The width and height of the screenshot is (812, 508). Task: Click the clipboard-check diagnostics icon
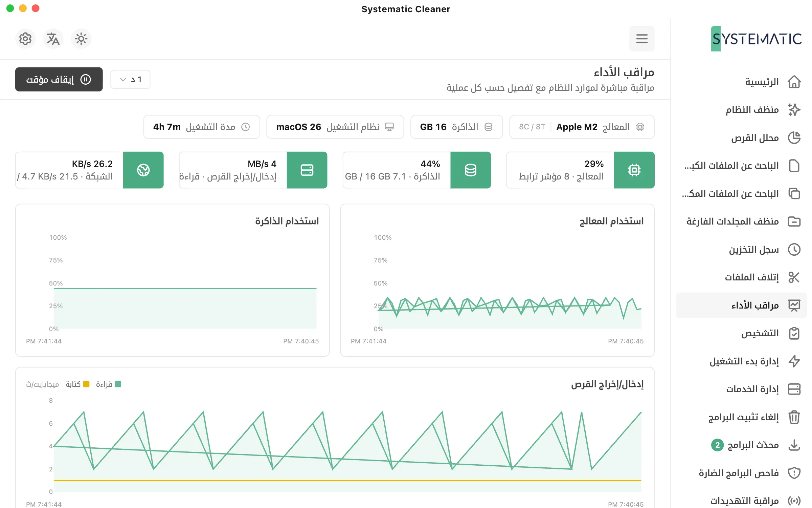[794, 333]
